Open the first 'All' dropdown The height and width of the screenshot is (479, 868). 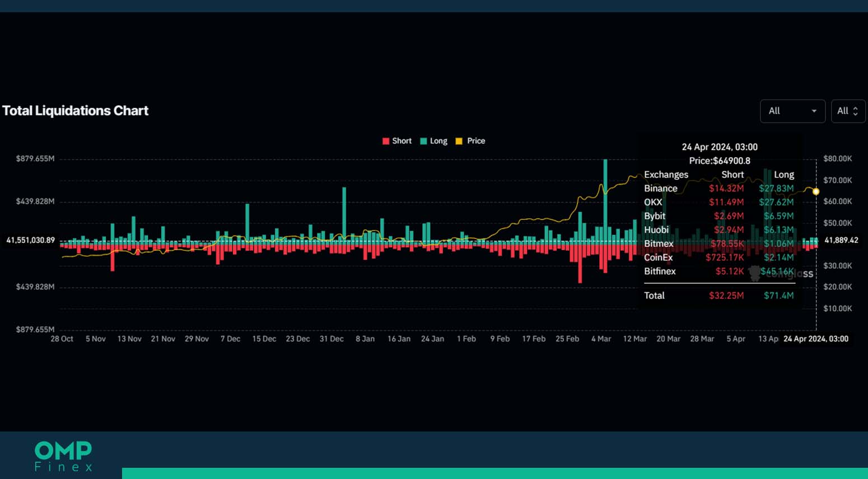click(792, 111)
